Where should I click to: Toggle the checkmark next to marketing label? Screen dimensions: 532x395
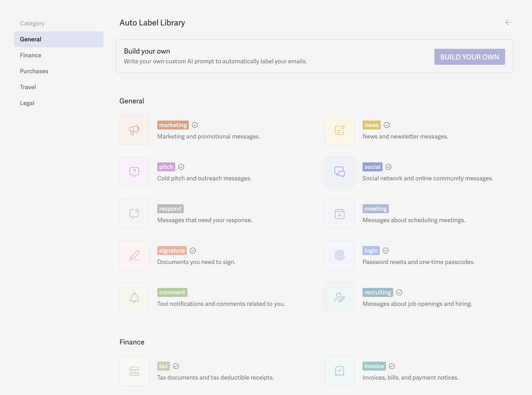tap(195, 125)
